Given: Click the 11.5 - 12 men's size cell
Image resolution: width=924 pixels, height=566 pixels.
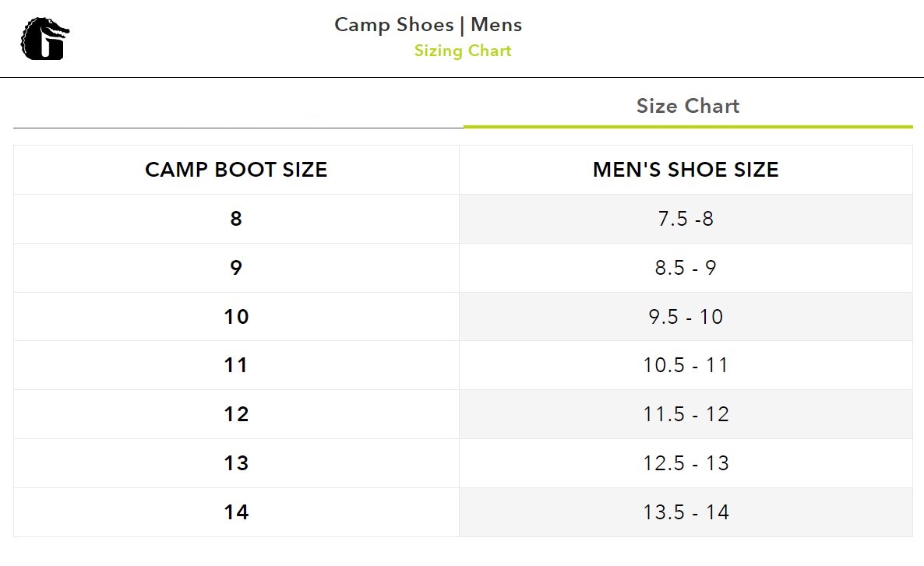Looking at the screenshot, I should (686, 414).
